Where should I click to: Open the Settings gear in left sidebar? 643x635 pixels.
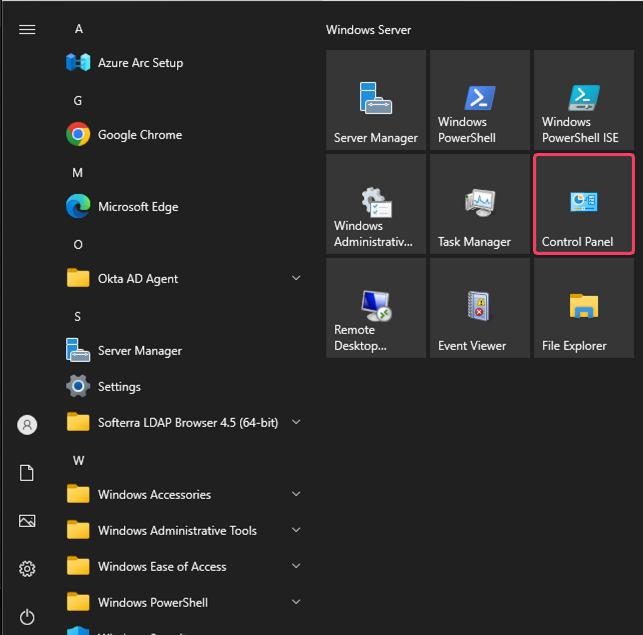27,569
